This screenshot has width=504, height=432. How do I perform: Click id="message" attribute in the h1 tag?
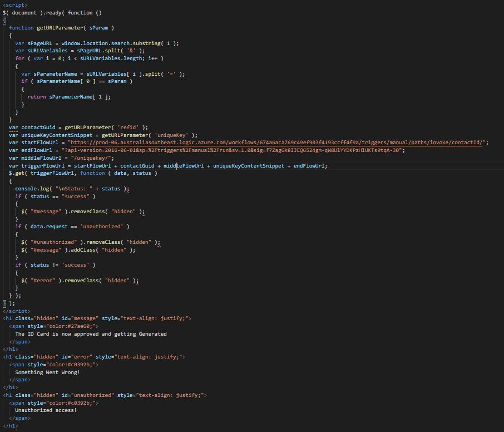80,318
